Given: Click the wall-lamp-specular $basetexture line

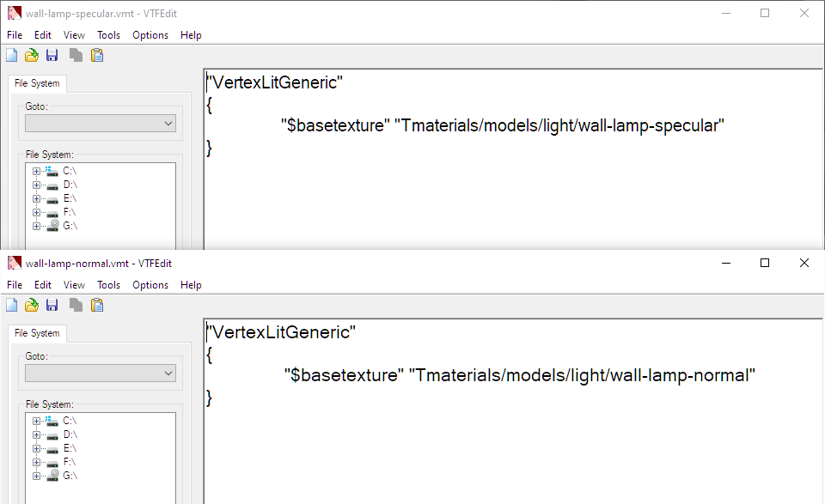Looking at the screenshot, I should (x=503, y=125).
